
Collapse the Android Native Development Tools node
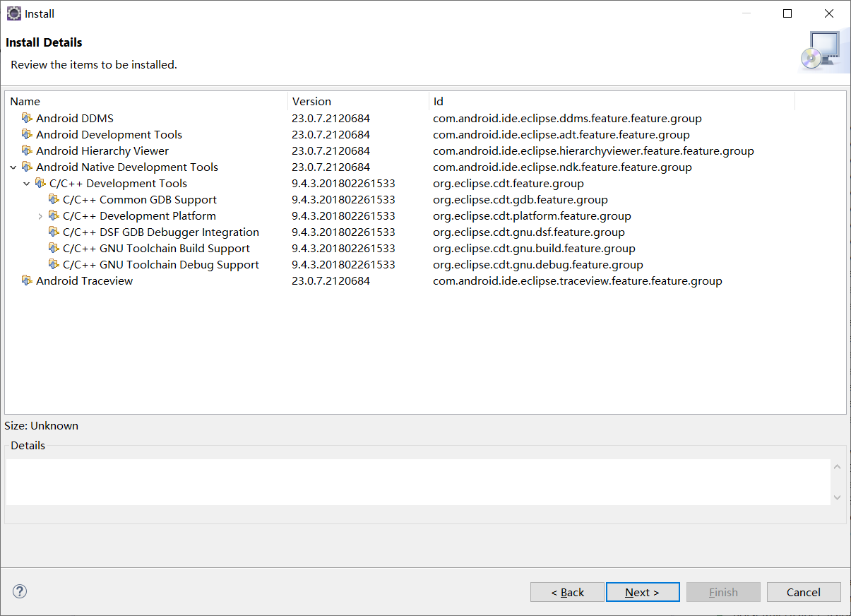click(x=13, y=167)
